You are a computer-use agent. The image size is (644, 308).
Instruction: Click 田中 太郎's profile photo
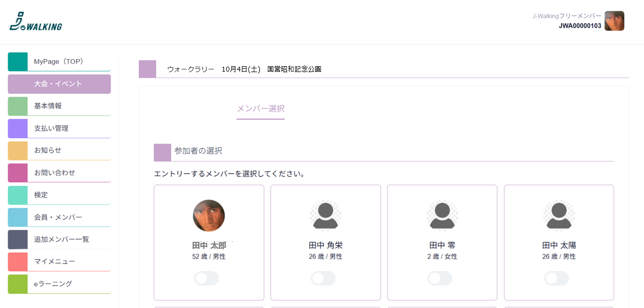(x=209, y=216)
